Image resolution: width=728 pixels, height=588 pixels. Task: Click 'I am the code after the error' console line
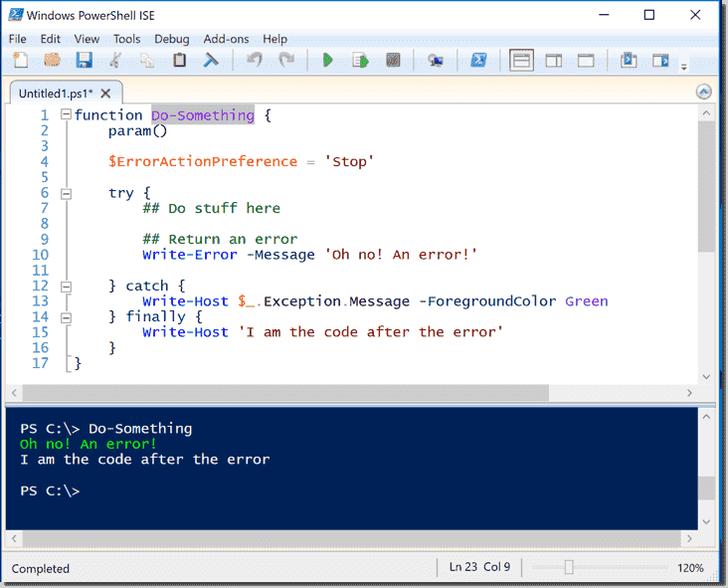pyautogui.click(x=145, y=460)
